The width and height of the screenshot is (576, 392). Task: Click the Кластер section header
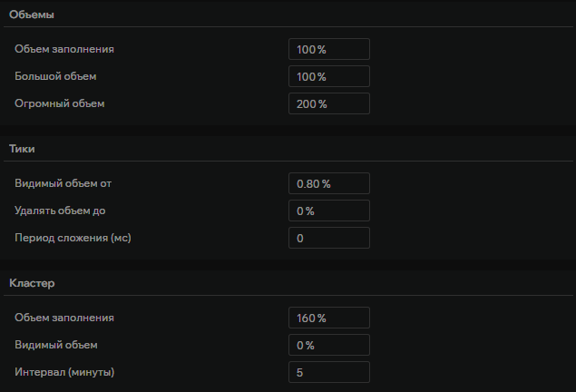click(x=32, y=283)
